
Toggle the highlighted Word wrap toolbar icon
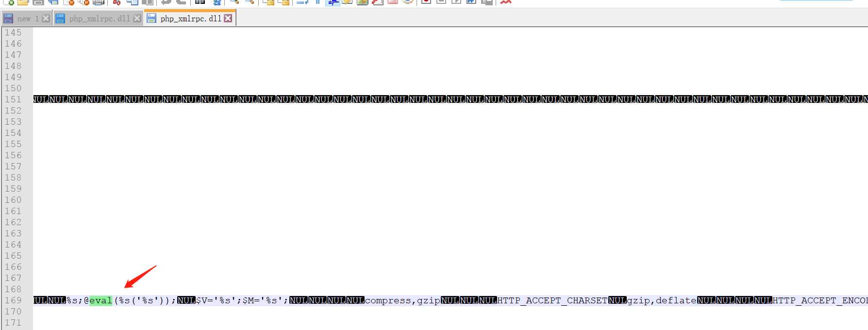pyautogui.click(x=333, y=2)
